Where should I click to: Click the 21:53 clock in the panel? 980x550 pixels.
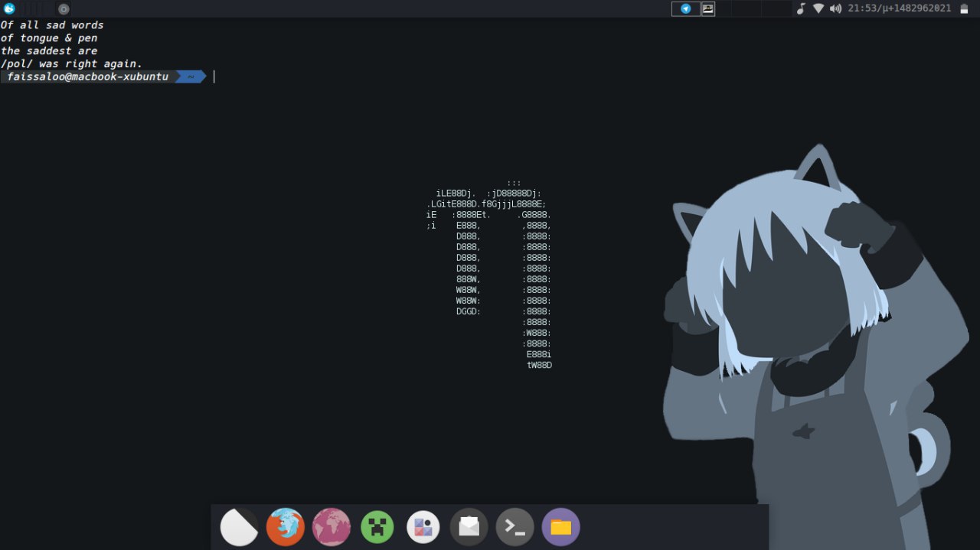tap(900, 8)
